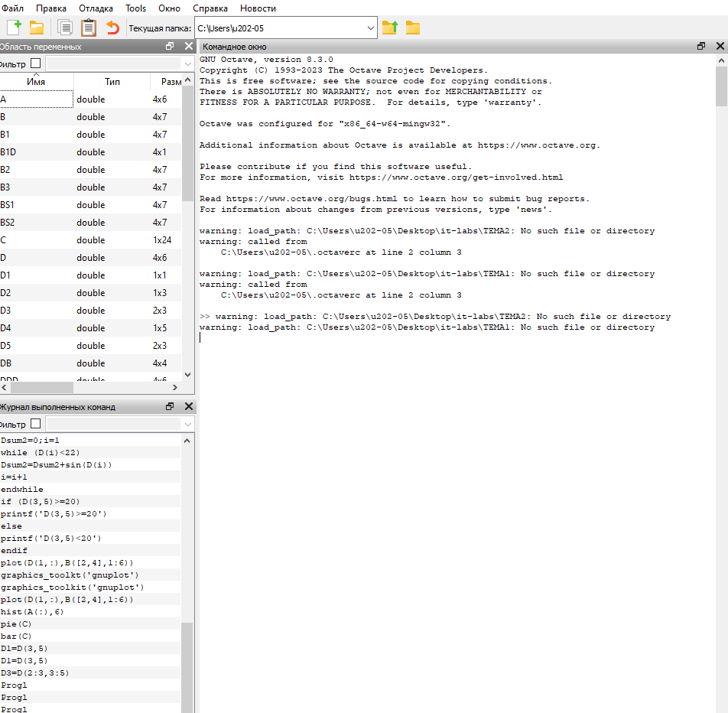Open the command history filter dropdown
Viewport: 728px width, 713px height.
(x=119, y=424)
